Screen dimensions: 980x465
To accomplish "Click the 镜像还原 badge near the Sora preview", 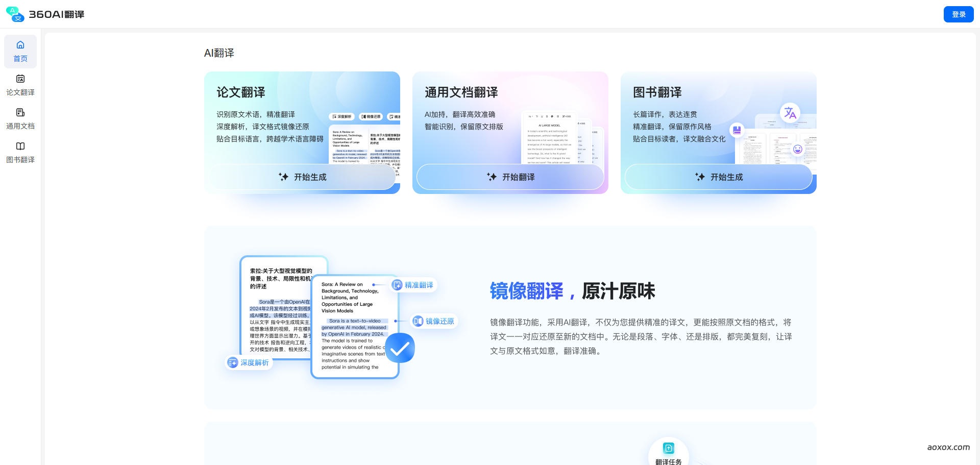I will (434, 321).
